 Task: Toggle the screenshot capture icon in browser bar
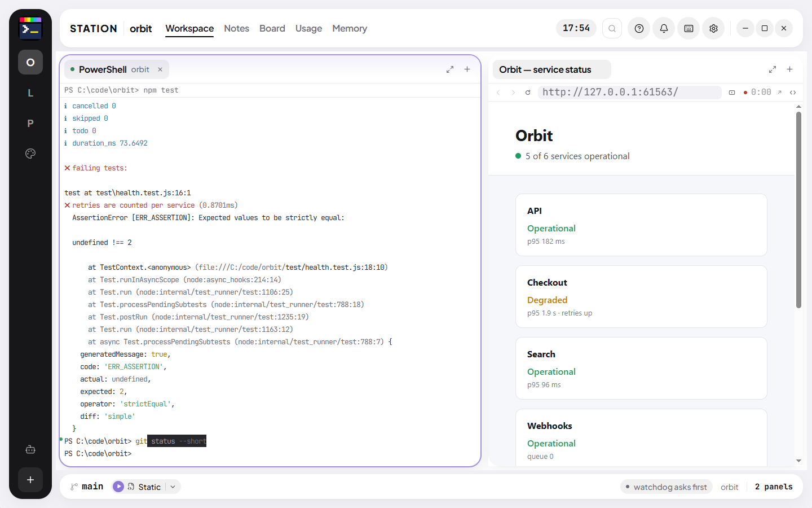coord(732,93)
